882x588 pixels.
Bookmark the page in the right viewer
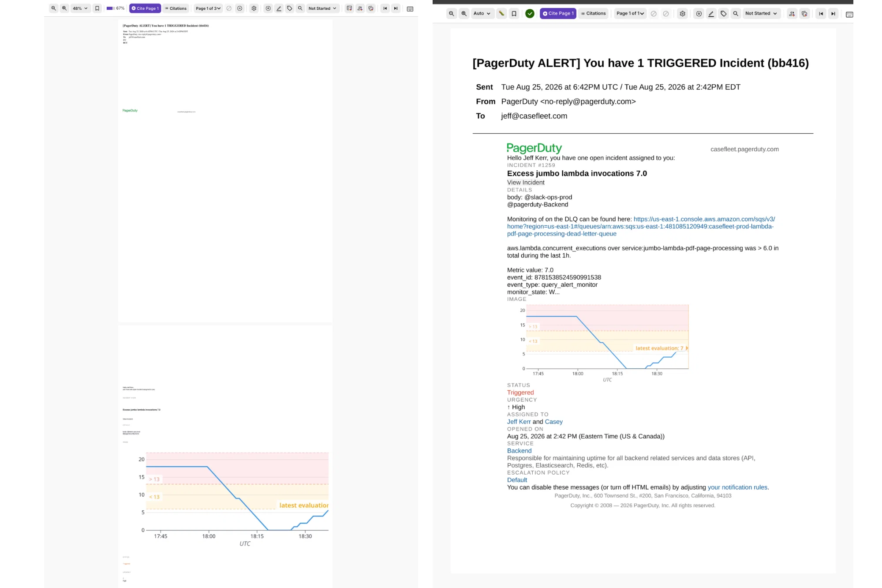coord(514,14)
